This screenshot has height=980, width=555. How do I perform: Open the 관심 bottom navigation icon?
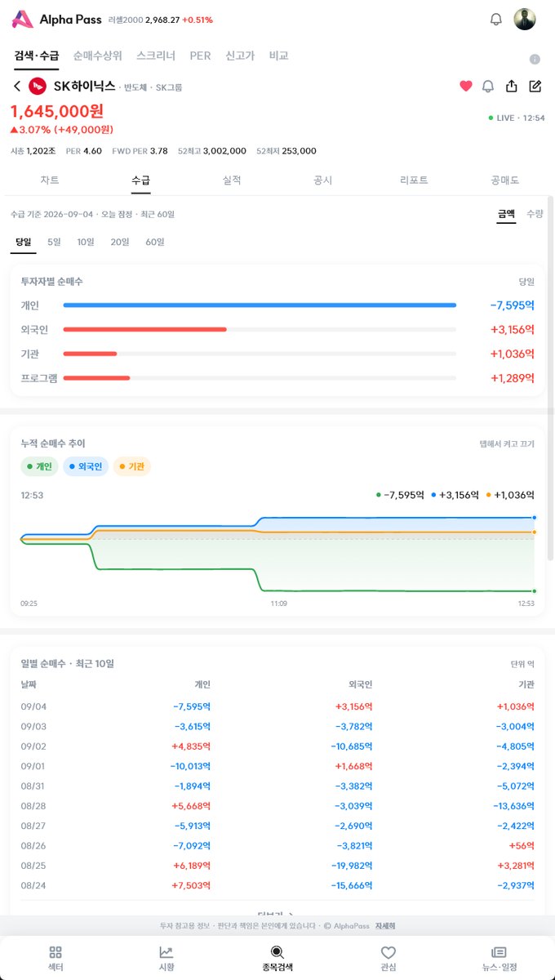pyautogui.click(x=388, y=958)
